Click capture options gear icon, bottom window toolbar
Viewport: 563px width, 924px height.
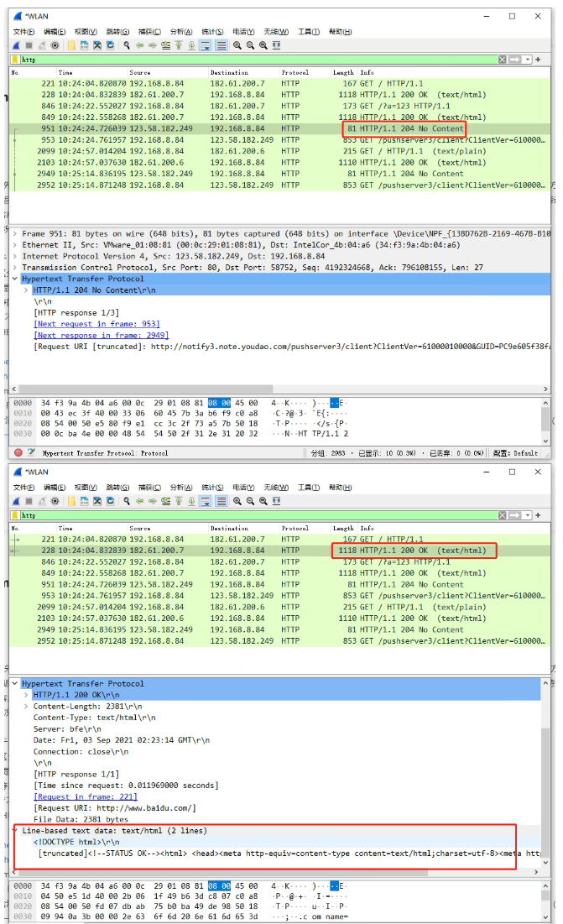tap(55, 501)
